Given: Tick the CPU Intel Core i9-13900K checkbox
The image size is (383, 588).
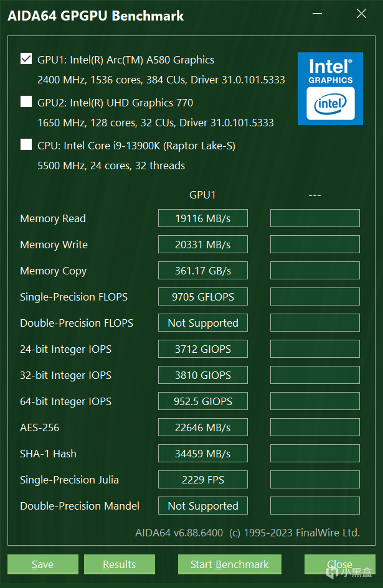Looking at the screenshot, I should click(x=26, y=145).
